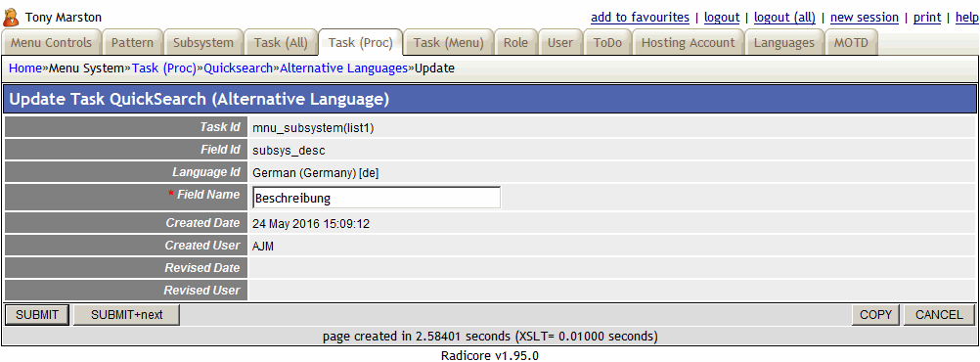
Task: Click Quicksearch in the breadcrumb
Action: pos(238,68)
